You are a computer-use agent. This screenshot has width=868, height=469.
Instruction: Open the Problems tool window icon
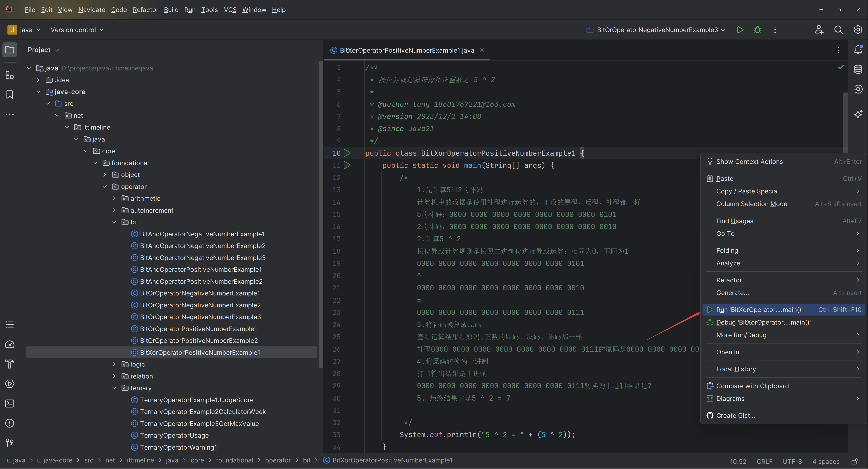(10, 423)
